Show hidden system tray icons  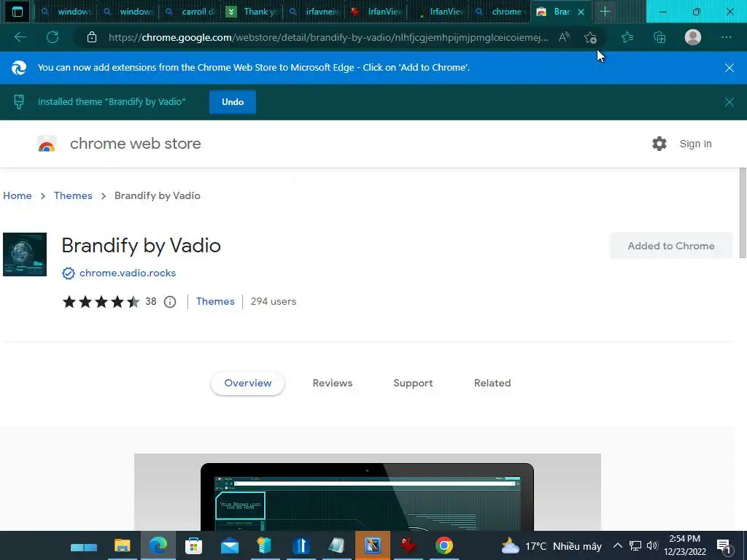click(x=617, y=545)
